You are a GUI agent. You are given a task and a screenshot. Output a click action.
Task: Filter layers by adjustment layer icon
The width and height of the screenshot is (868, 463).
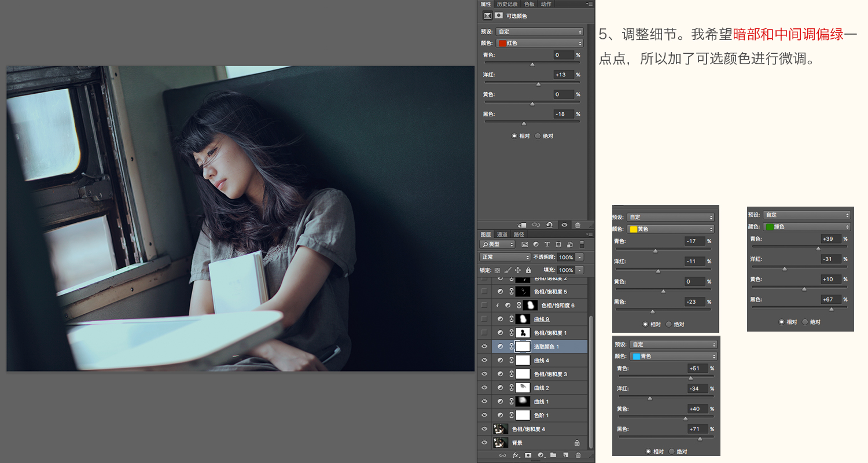[536, 244]
